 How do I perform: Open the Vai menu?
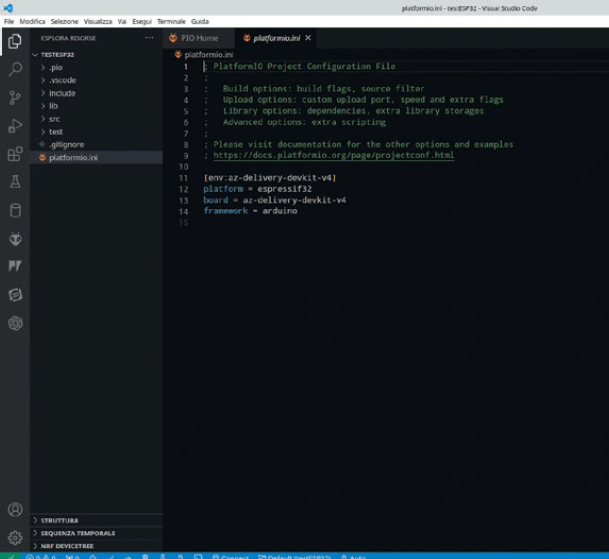tap(122, 21)
